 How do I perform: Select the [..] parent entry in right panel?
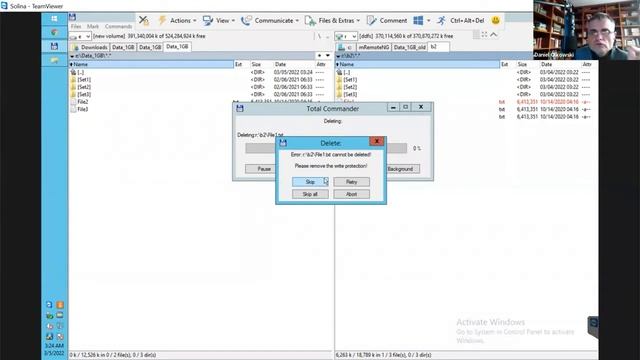tap(344, 72)
